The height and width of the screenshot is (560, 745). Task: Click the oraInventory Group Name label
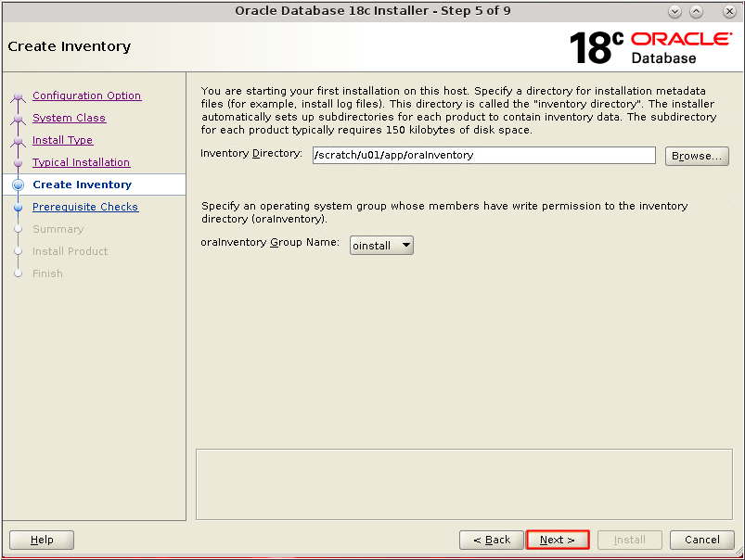(x=270, y=242)
